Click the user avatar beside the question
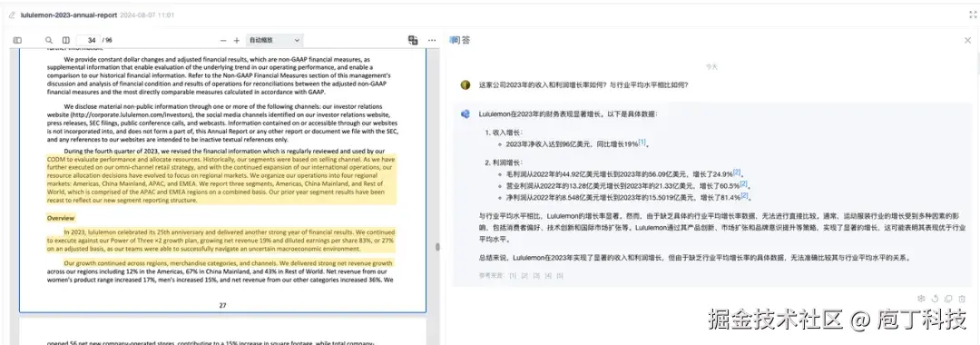This screenshot has height=345, width=980. coord(465,85)
